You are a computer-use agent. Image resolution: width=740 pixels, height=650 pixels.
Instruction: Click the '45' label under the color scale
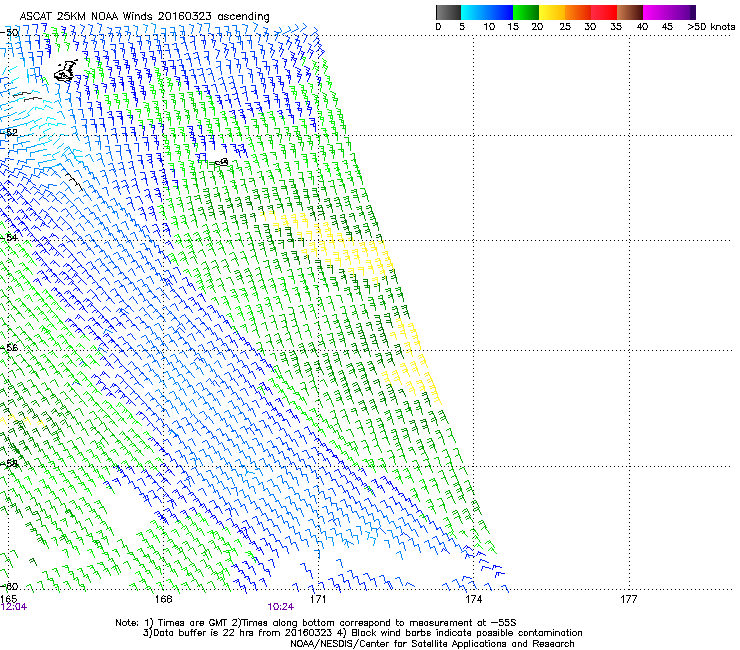pos(667,27)
